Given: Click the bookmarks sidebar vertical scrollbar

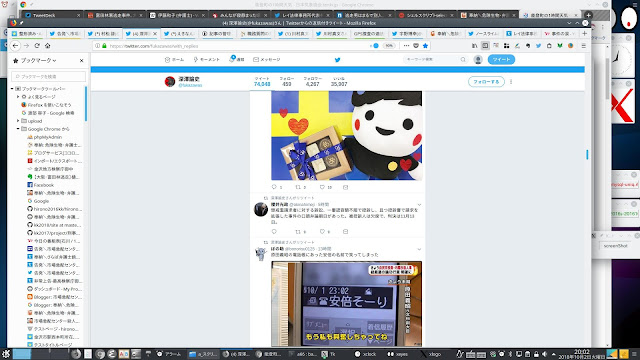Looking at the screenshot, I should pyautogui.click(x=86, y=104).
